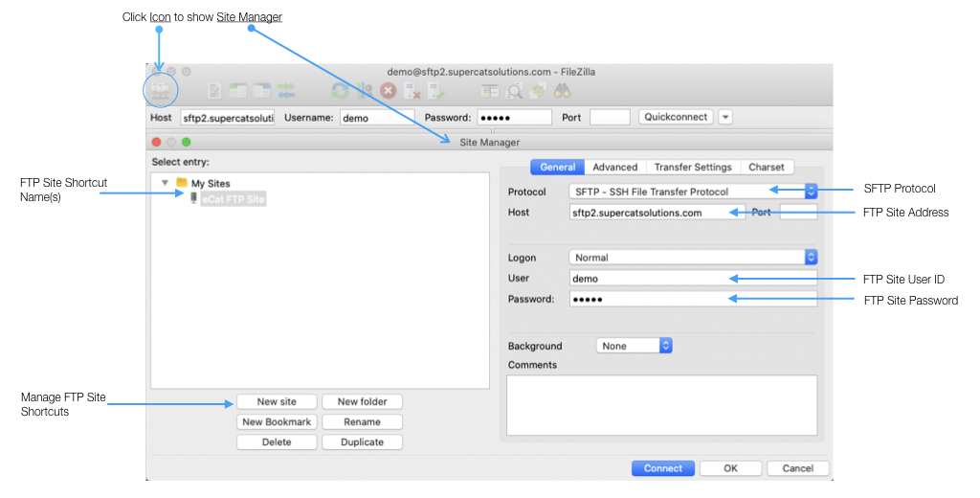Click the Reconnect to server icon
This screenshot has width=980, height=498.
[436, 91]
